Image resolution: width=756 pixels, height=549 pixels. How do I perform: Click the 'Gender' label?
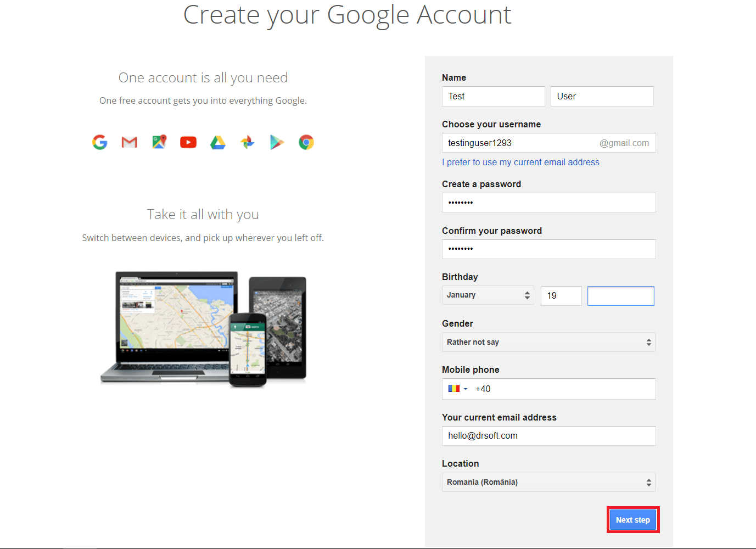(457, 324)
